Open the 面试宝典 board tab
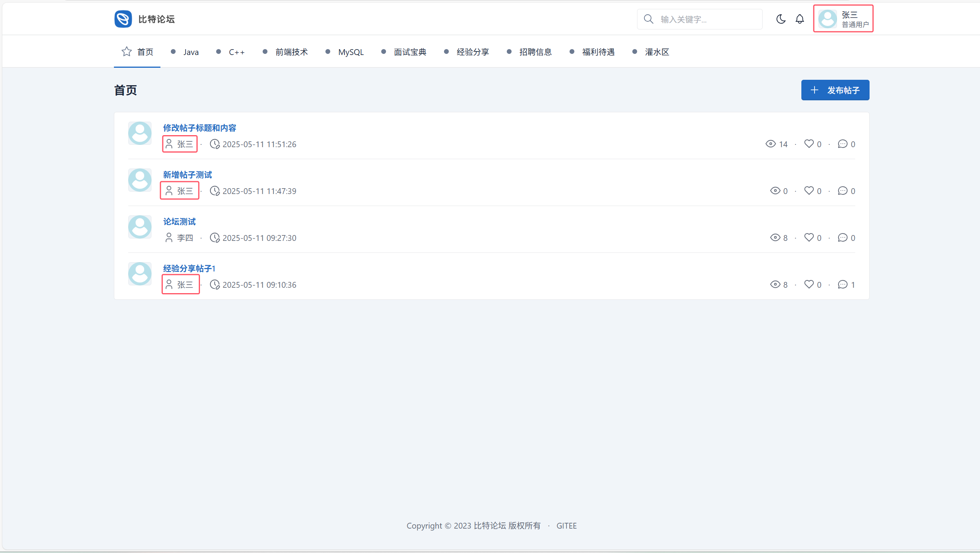Screen dimensions: 980x553 pyautogui.click(x=410, y=52)
